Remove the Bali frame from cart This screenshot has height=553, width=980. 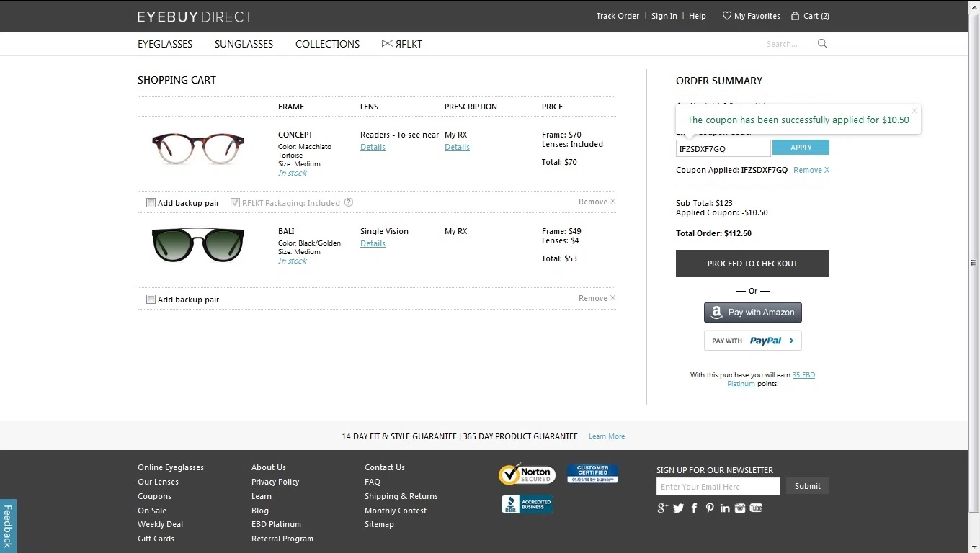(x=597, y=298)
